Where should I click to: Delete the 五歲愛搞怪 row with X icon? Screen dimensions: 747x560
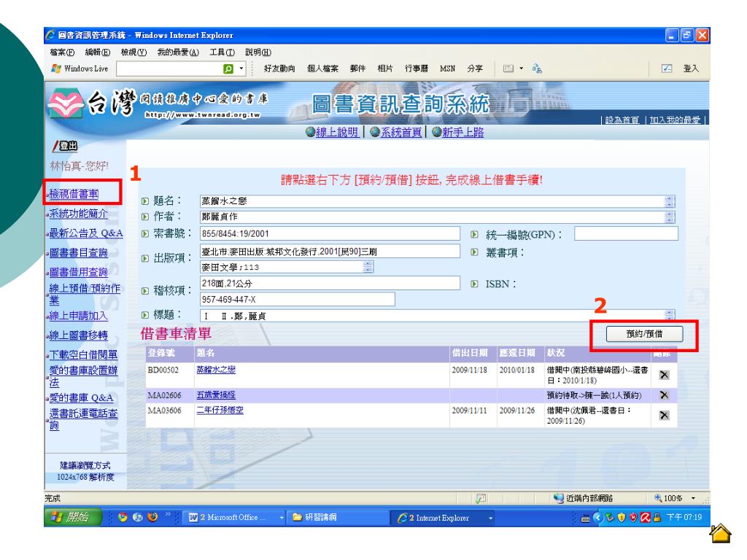click(664, 395)
